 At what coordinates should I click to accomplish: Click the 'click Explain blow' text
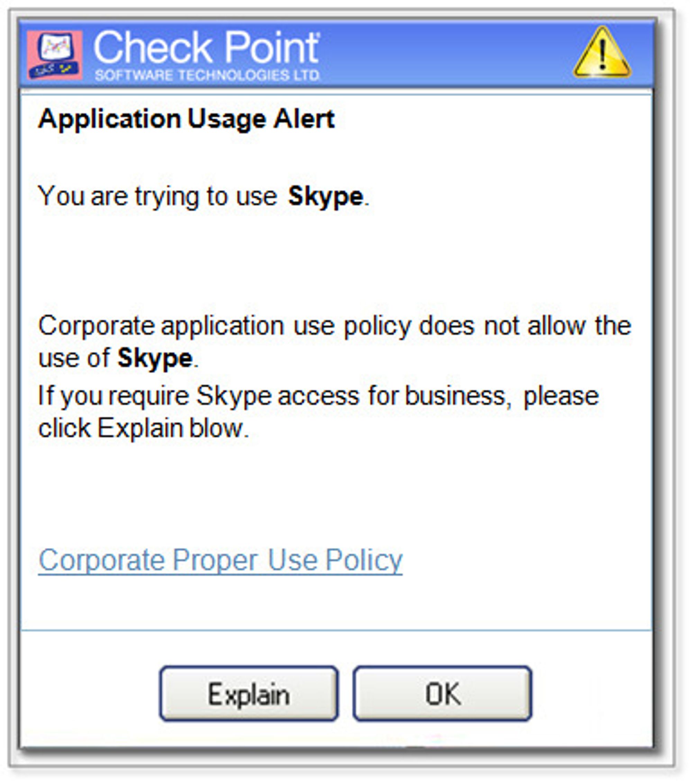click(144, 428)
